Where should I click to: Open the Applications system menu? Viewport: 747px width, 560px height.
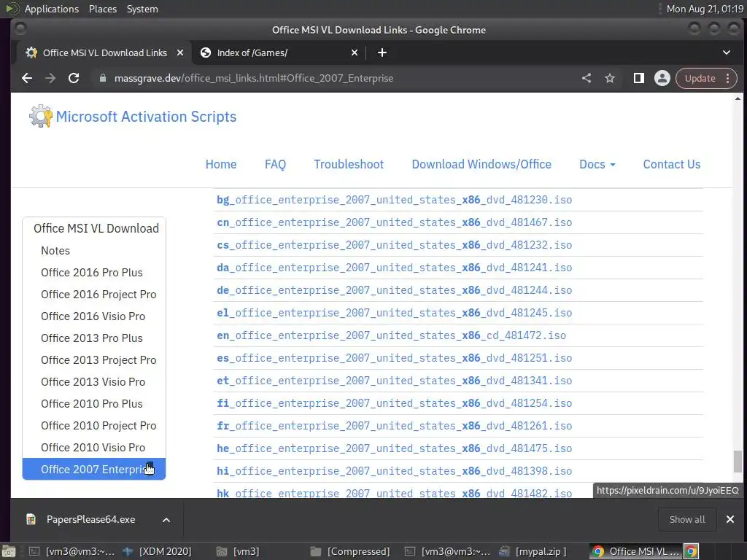pos(51,9)
